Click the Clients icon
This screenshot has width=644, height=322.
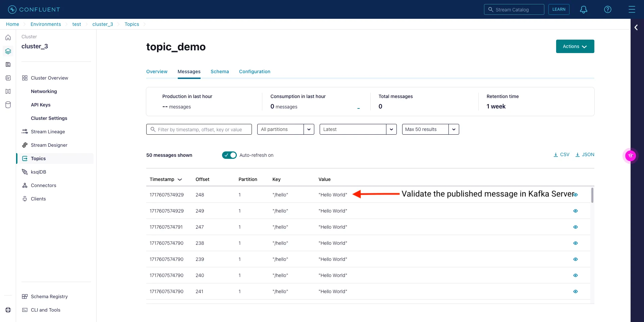[x=25, y=199]
